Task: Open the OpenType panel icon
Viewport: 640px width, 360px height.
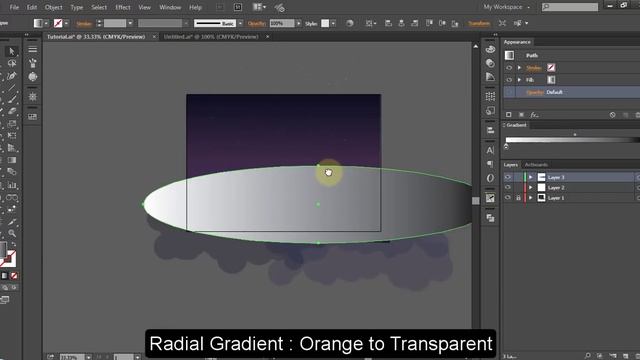Action: tap(490, 178)
